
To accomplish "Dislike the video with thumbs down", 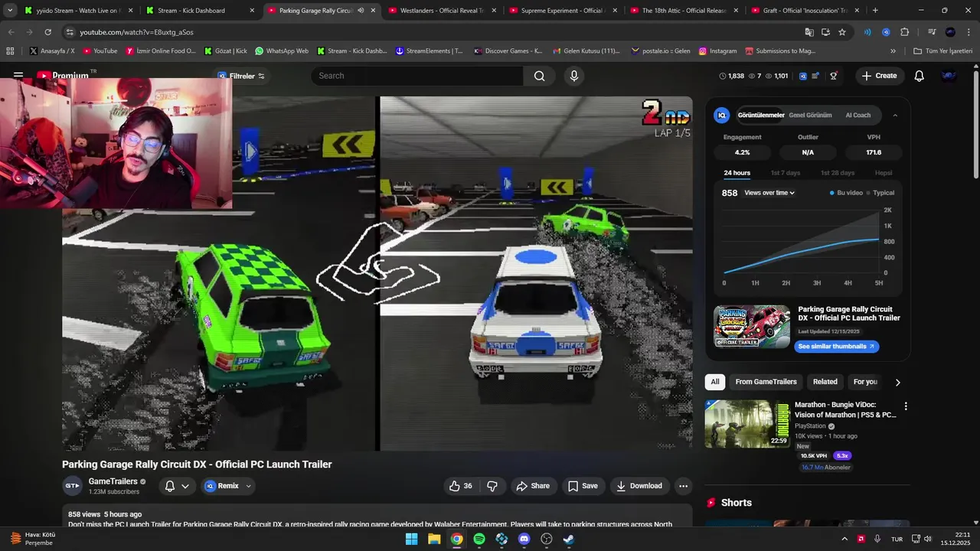I will pos(492,486).
